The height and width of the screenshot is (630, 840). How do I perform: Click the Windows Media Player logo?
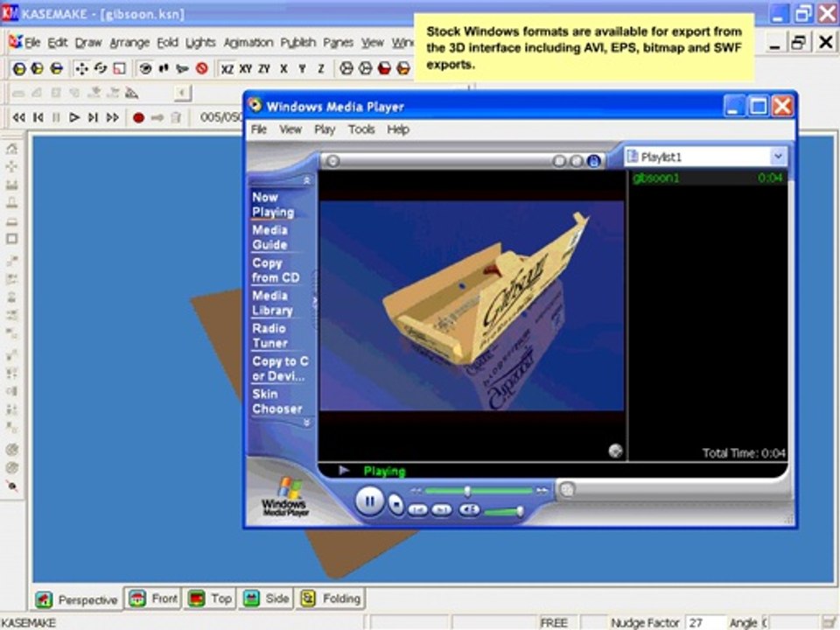[x=285, y=497]
